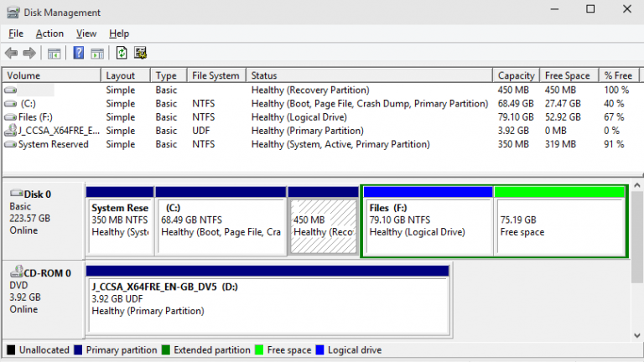Screen dimensions: 644x362
Task: Open the Settings toolbar icon with gear
Action: point(141,53)
